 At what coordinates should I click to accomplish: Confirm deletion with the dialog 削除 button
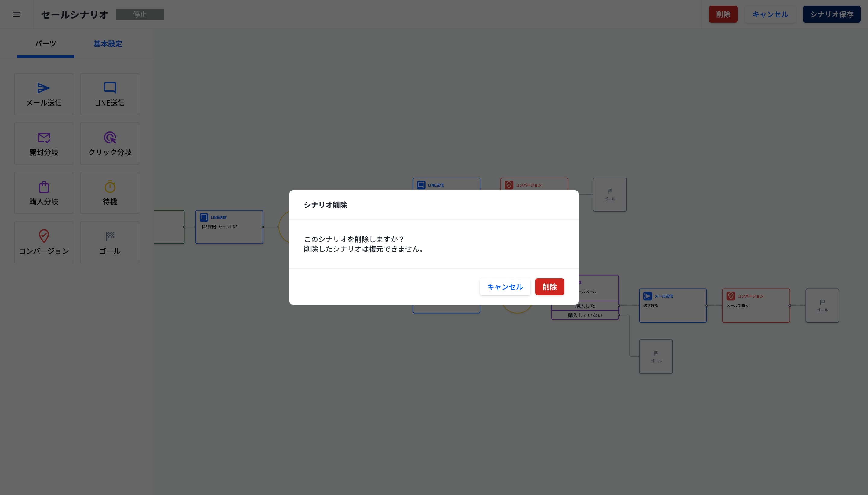click(549, 287)
